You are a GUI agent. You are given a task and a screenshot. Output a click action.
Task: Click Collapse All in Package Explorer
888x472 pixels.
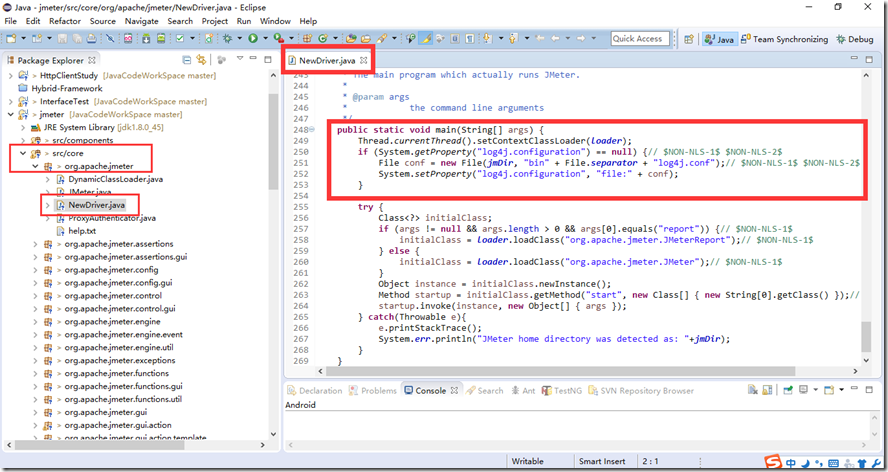click(186, 59)
